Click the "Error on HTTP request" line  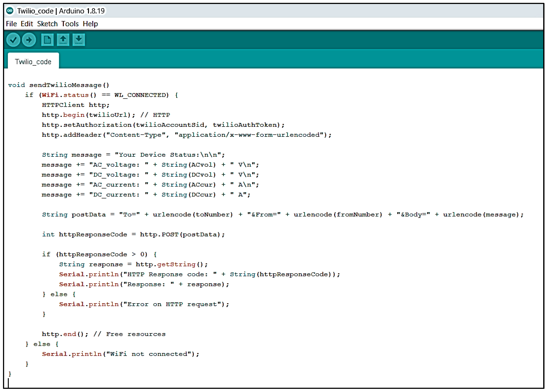[x=144, y=304]
